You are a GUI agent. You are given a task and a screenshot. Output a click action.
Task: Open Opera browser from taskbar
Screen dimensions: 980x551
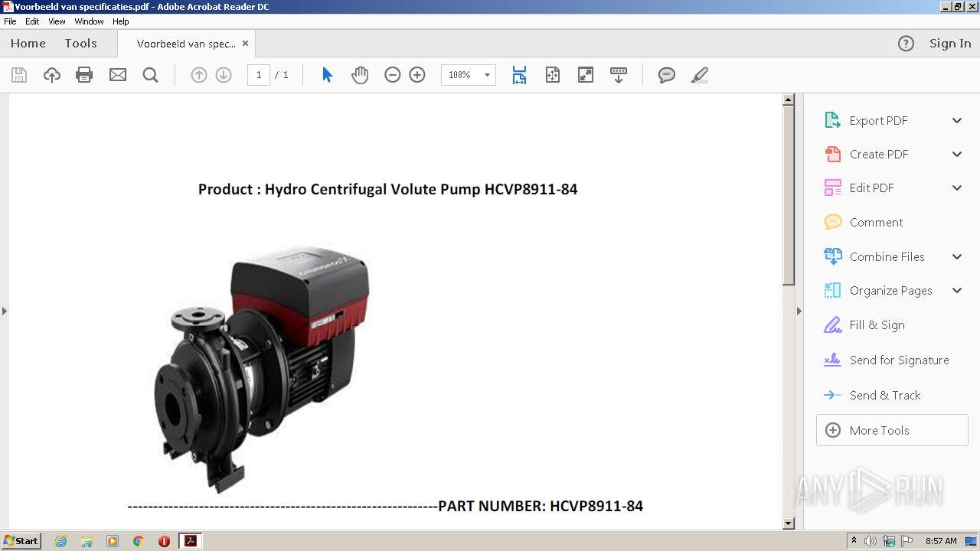point(164,541)
